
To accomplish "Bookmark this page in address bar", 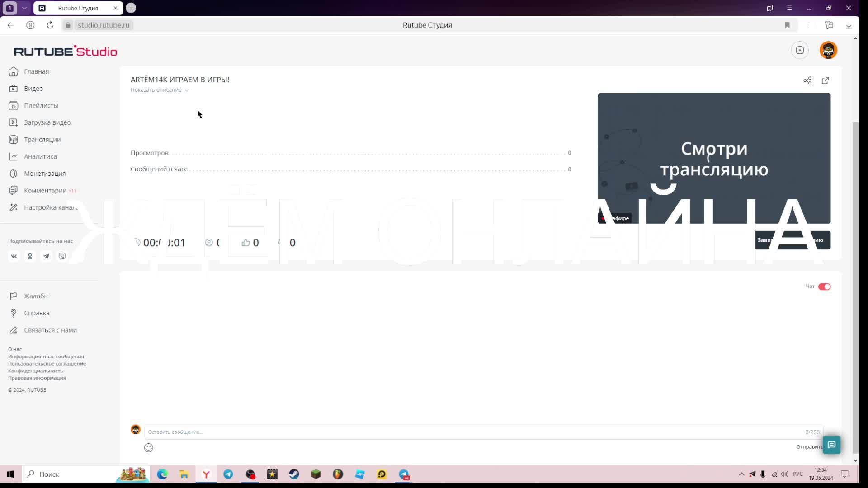I will coord(787,25).
